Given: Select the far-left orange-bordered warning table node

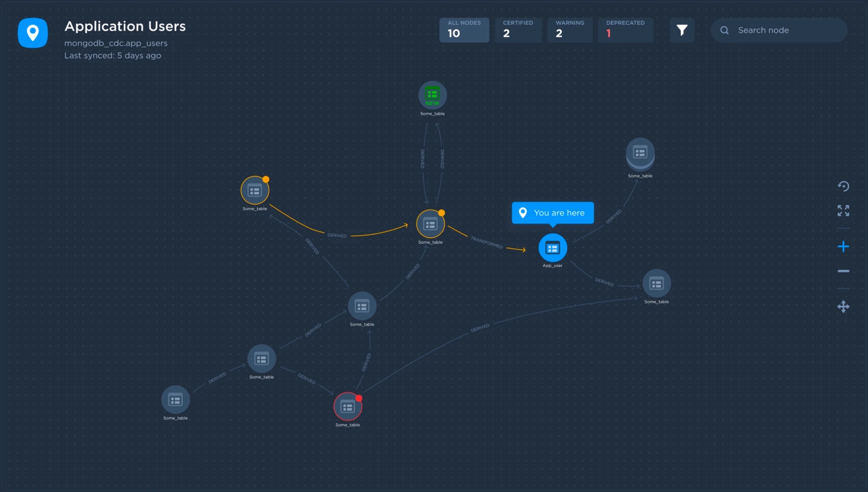Looking at the screenshot, I should pyautogui.click(x=255, y=190).
